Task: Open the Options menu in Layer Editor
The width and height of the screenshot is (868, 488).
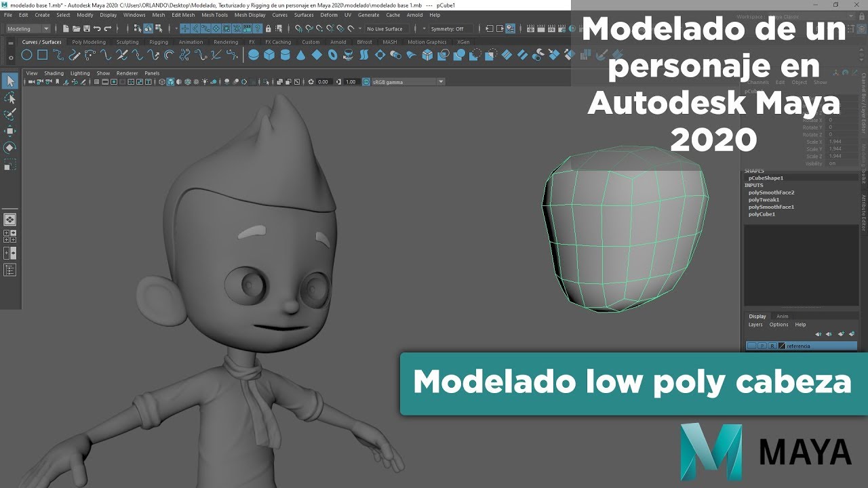Action: click(x=778, y=325)
